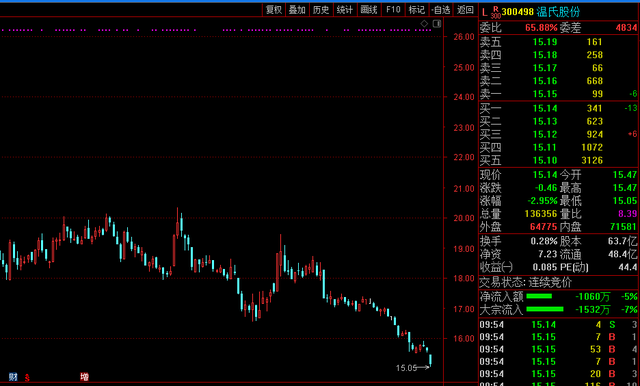Click the 卖一 ask price 15.15

pos(545,94)
